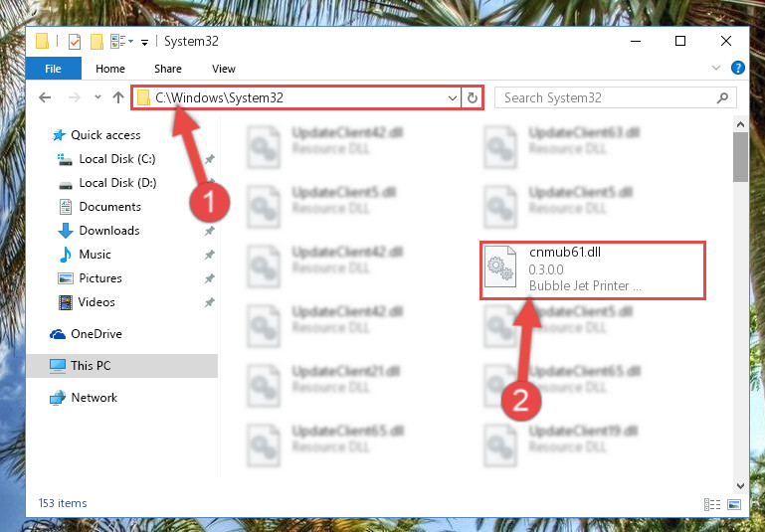Click the scrollbar down arrow

[x=740, y=486]
